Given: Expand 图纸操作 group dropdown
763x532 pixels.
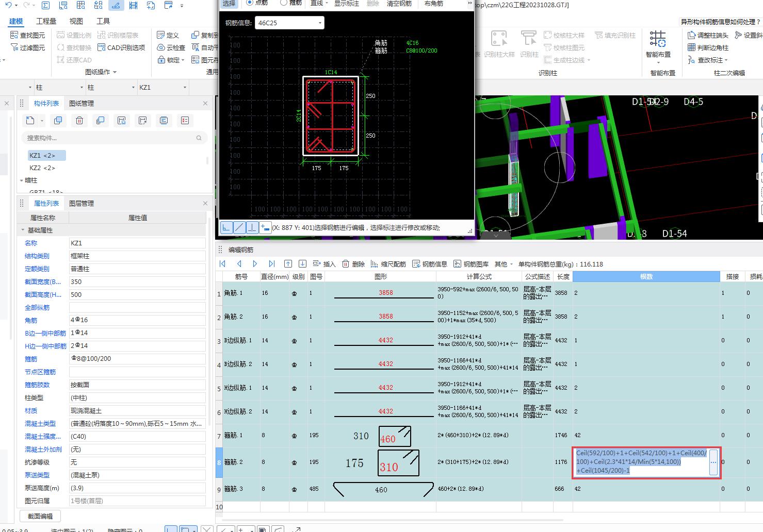Looking at the screenshot, I should tap(115, 72).
